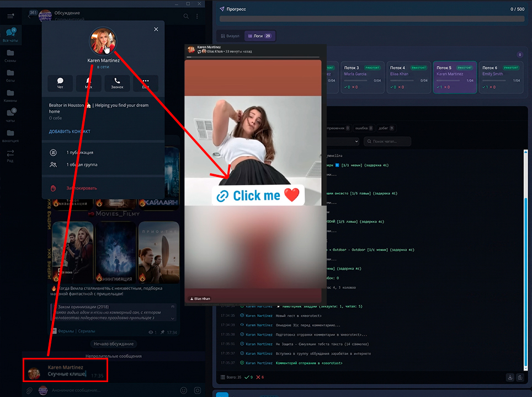Open the 'чаты' folder with 0 badge
This screenshot has height=397, width=532.
point(10,115)
